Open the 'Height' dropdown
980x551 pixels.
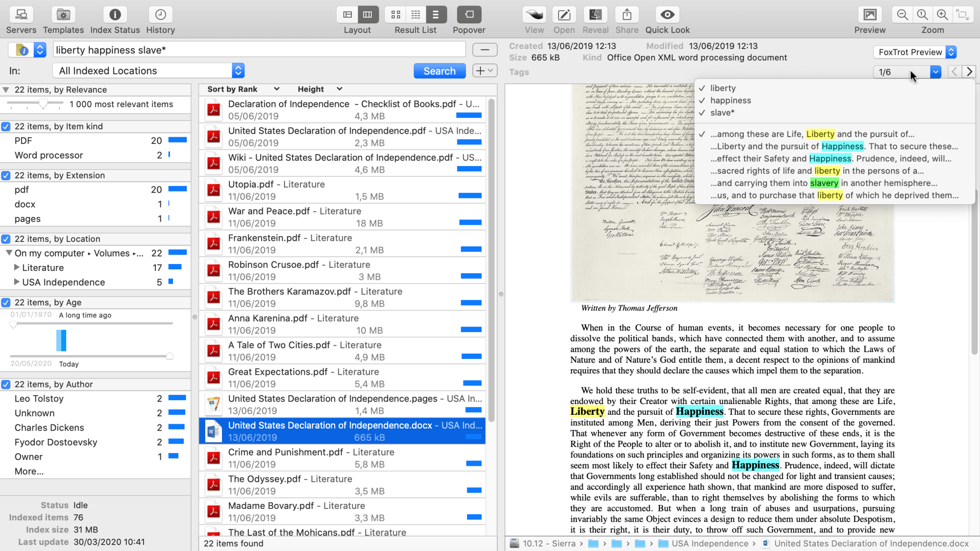click(x=319, y=89)
